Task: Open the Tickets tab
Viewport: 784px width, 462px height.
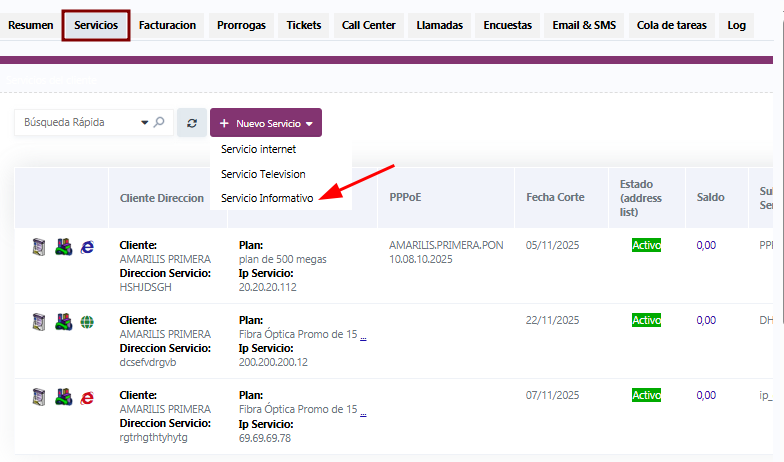Action: pyautogui.click(x=304, y=25)
